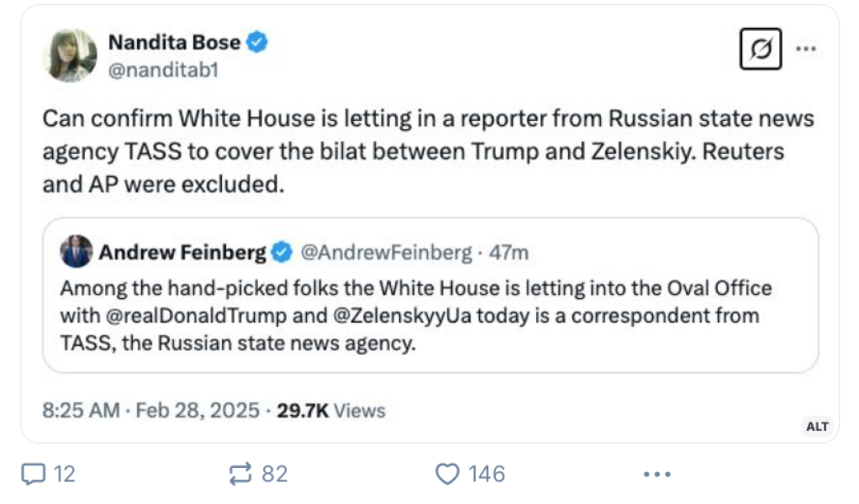Viewport: 859px width, 504px height.
Task: Open the @nanditab1 handle link
Action: (x=164, y=70)
